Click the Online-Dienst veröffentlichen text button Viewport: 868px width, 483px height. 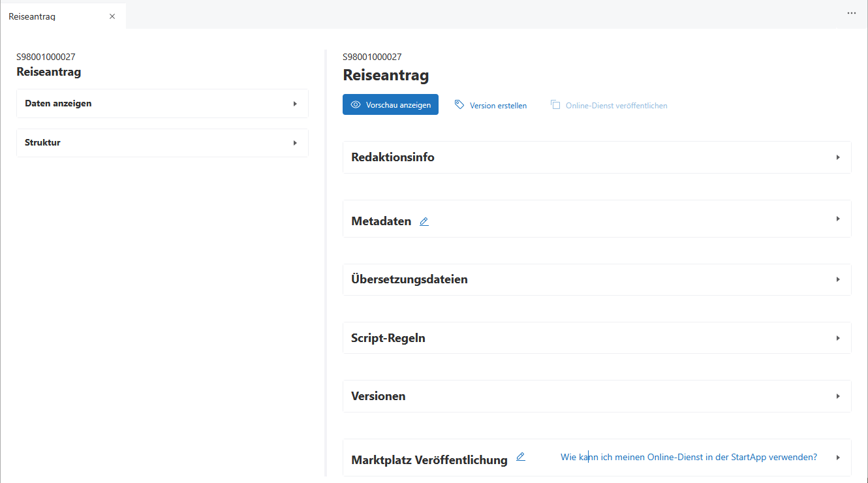tap(616, 105)
